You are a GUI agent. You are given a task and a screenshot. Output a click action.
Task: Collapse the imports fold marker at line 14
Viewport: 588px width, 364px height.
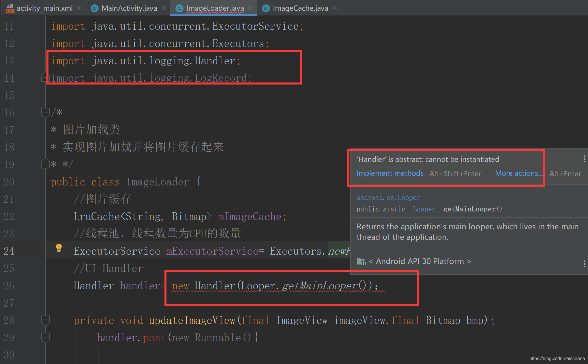point(45,77)
